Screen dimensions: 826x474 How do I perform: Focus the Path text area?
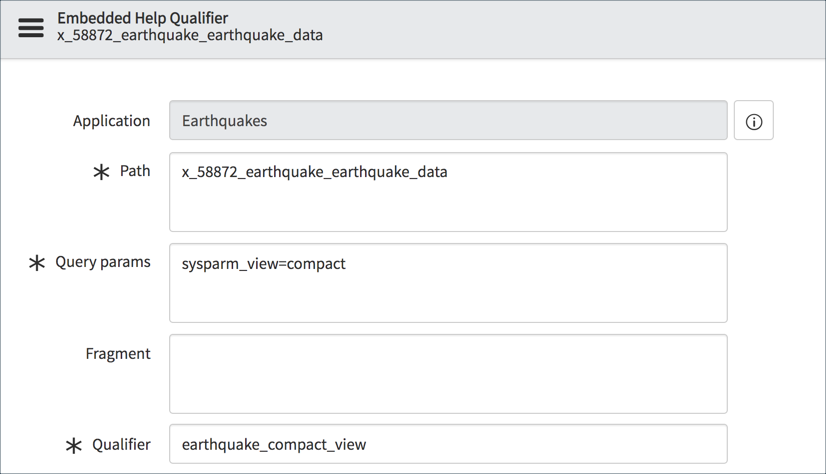tap(448, 205)
